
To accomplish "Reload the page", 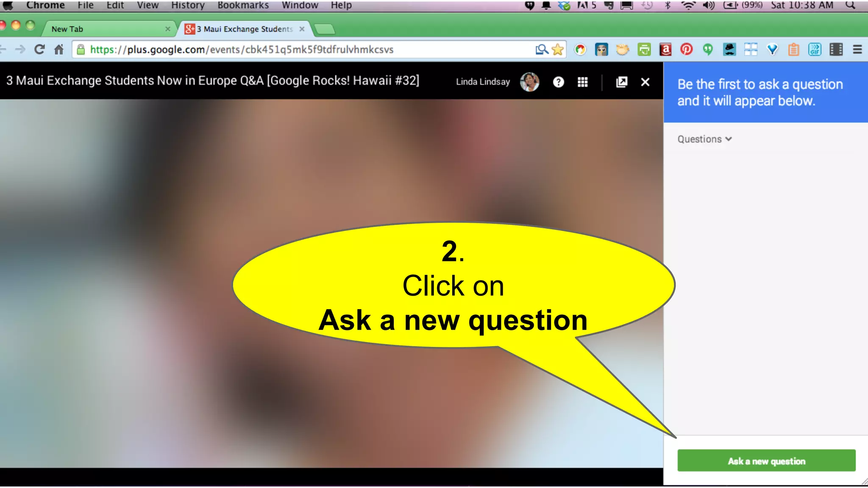I will tap(39, 50).
